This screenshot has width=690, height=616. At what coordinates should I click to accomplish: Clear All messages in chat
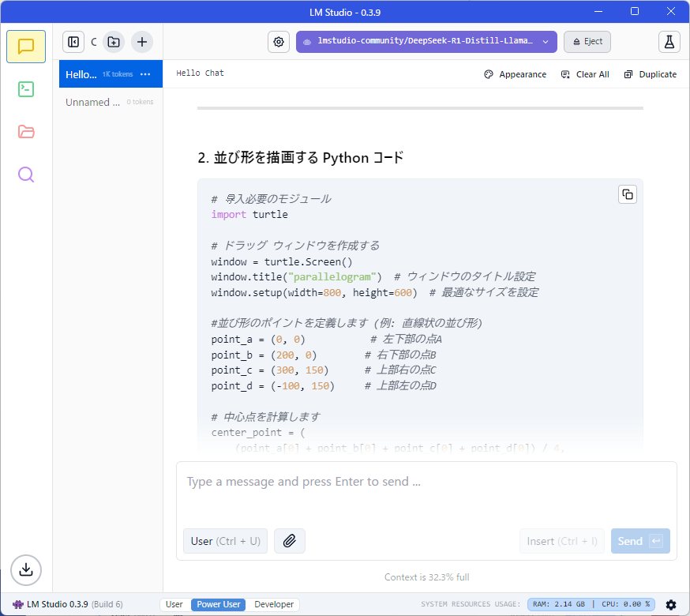coord(585,74)
